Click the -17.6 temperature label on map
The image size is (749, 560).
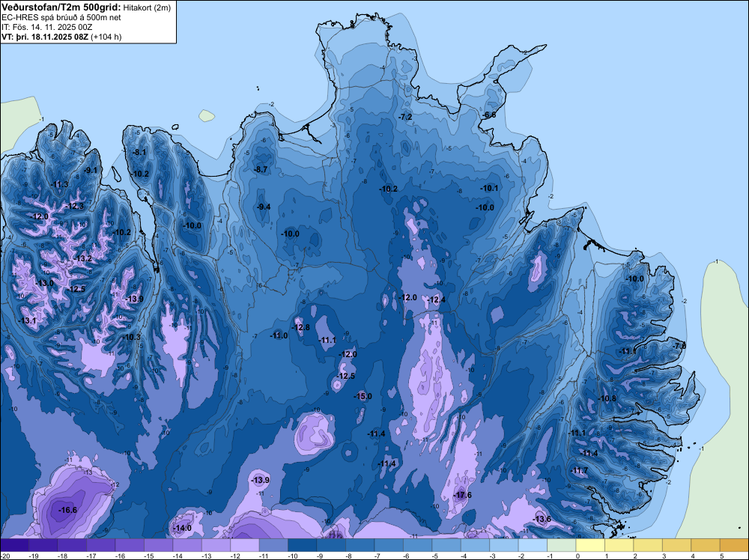click(x=462, y=495)
